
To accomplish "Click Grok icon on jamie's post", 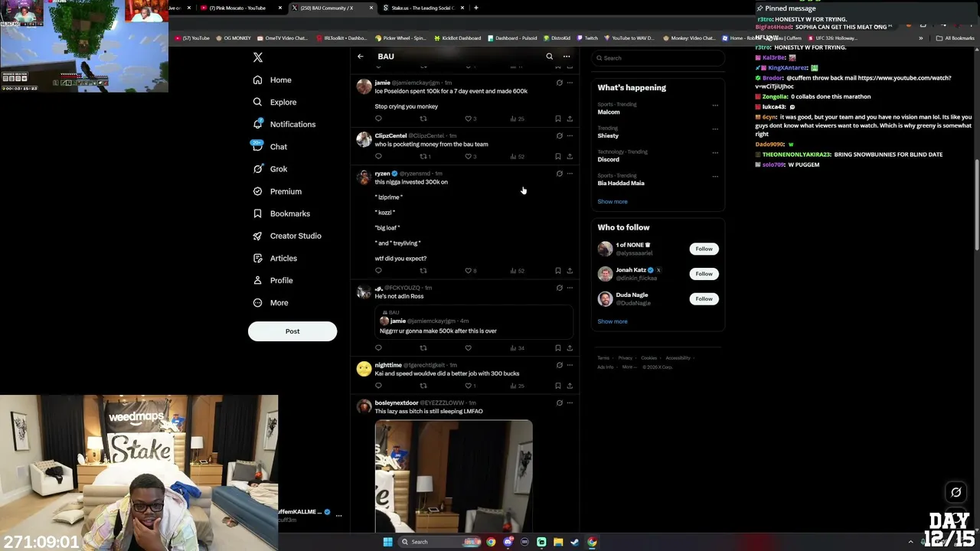I will click(x=559, y=83).
